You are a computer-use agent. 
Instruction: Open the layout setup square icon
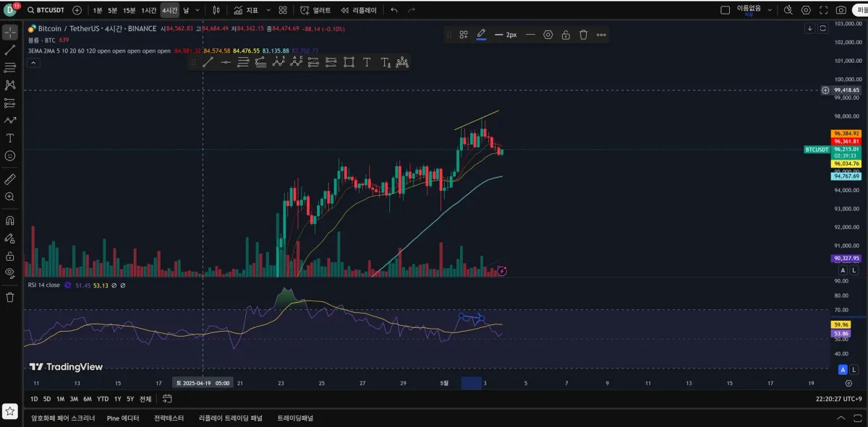click(x=726, y=10)
